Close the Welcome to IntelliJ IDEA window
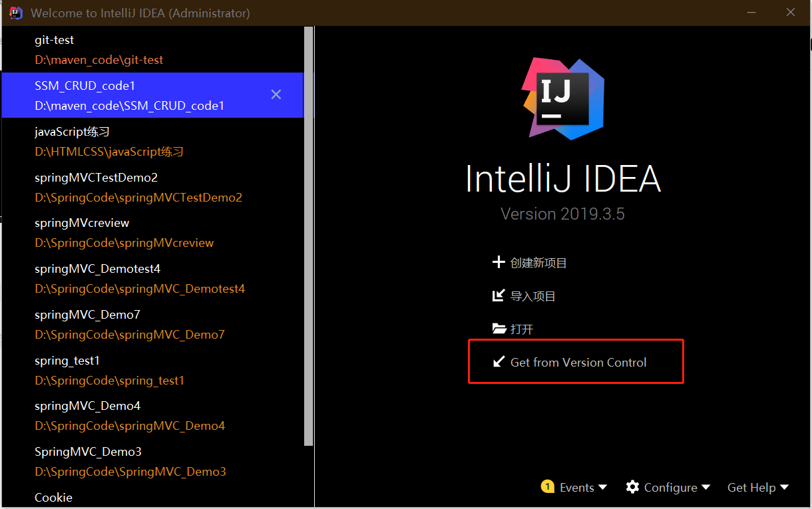The width and height of the screenshot is (812, 509). coord(791,13)
